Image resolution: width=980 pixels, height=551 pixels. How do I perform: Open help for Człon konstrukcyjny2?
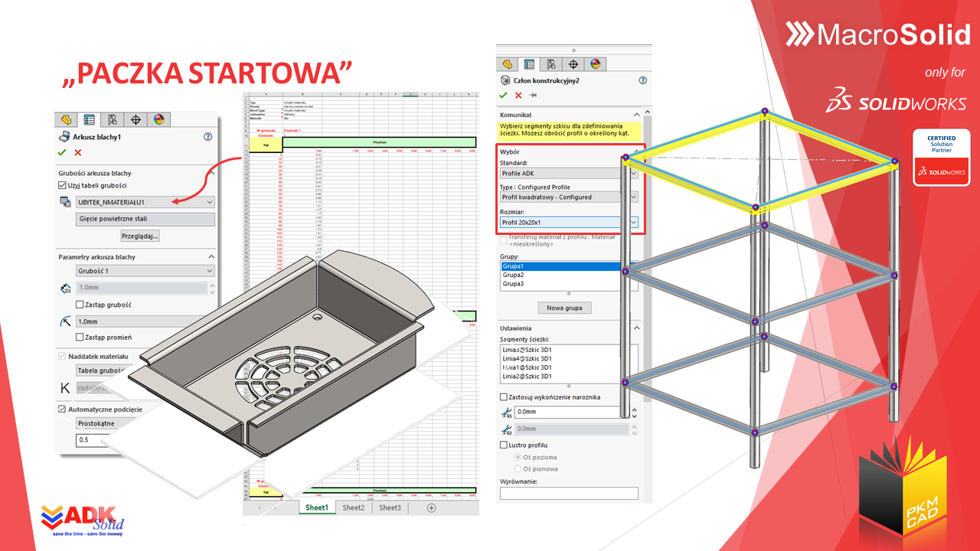tap(643, 80)
